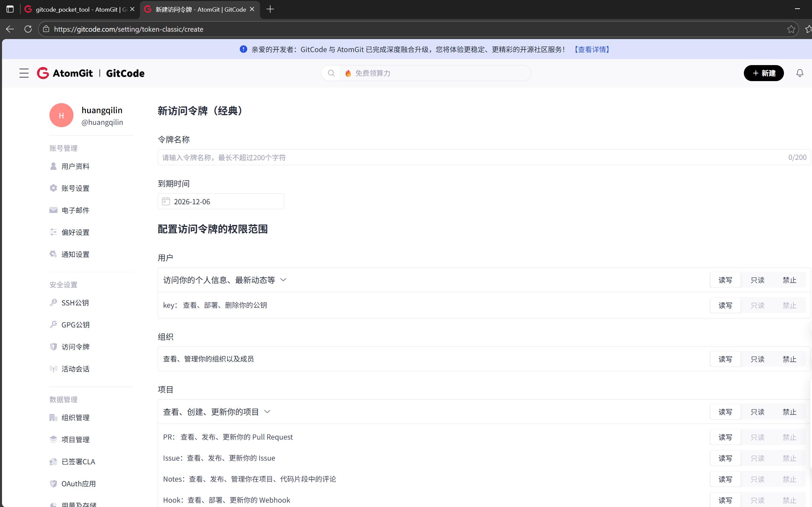Click the 令牌名称 input field
This screenshot has width=812, height=507.
click(x=470, y=157)
